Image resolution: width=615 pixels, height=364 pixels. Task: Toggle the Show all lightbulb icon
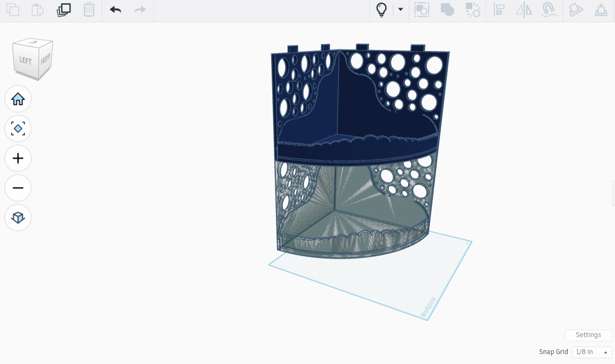tap(382, 10)
